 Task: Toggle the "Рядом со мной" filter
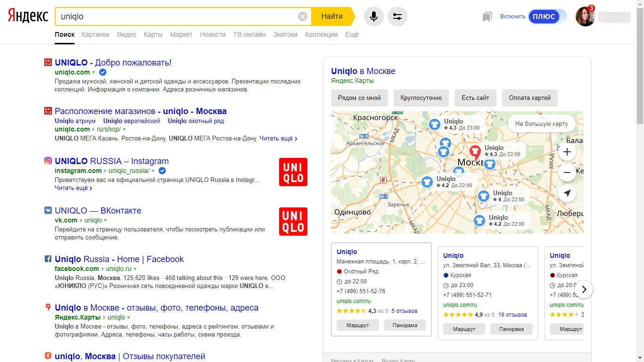coord(359,98)
